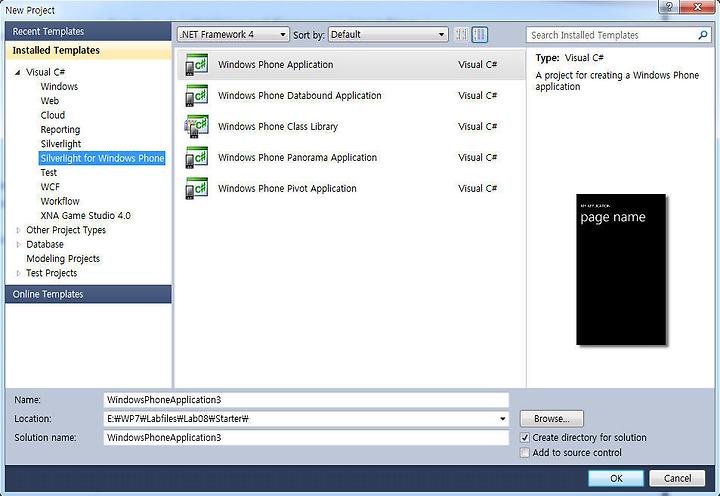Open the Recent Templates section
Screen dimensions: 720x496
coord(88,31)
